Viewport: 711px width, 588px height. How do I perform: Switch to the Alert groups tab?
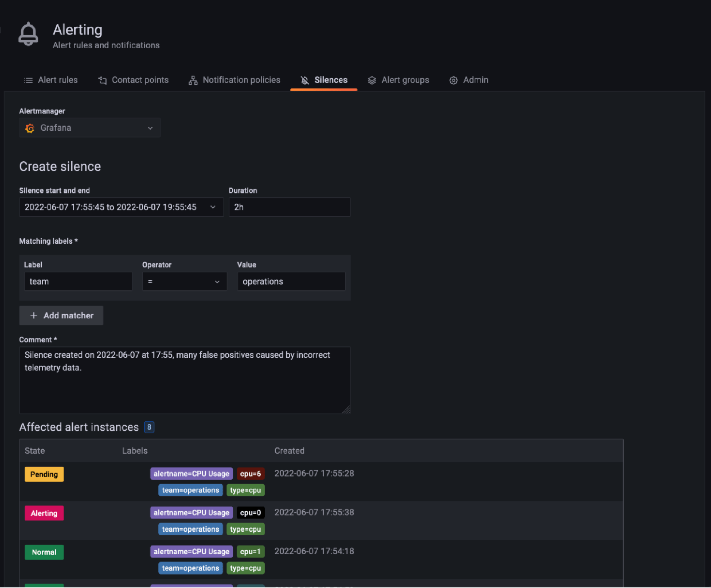405,80
